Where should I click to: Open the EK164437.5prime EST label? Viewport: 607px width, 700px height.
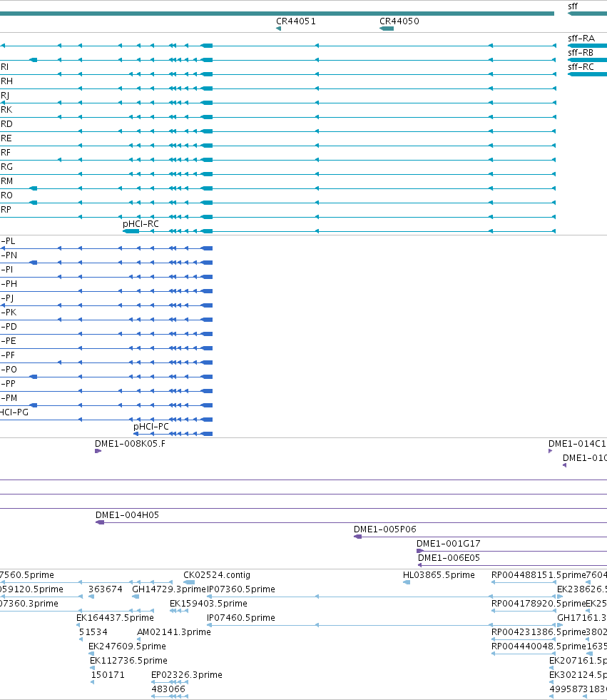click(115, 618)
